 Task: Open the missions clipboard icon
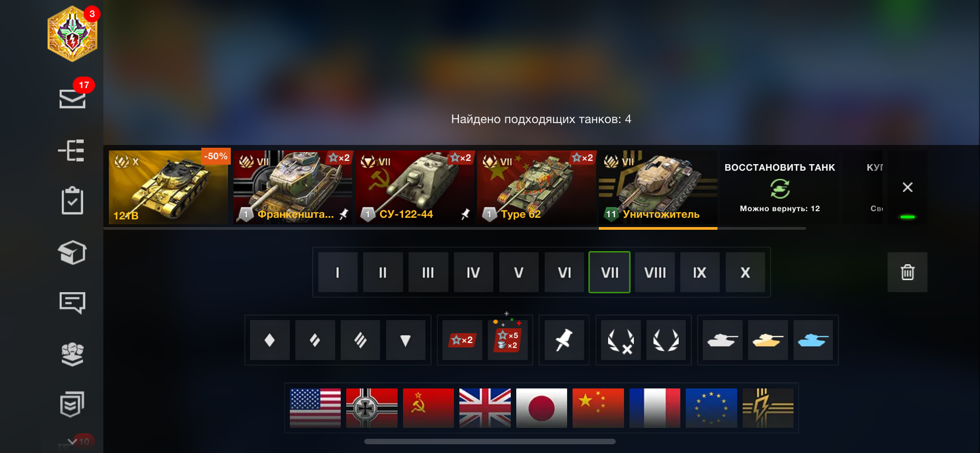tap(72, 201)
